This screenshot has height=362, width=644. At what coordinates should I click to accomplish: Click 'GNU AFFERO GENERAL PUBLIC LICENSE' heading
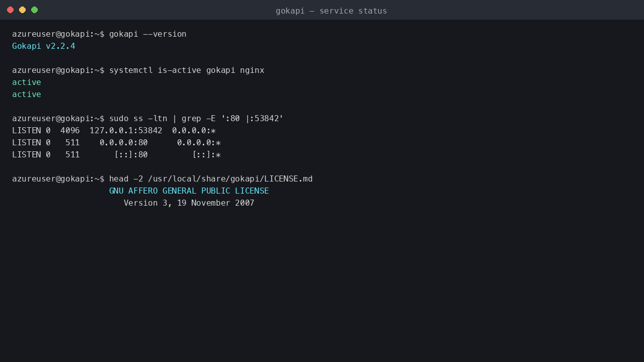(189, 191)
